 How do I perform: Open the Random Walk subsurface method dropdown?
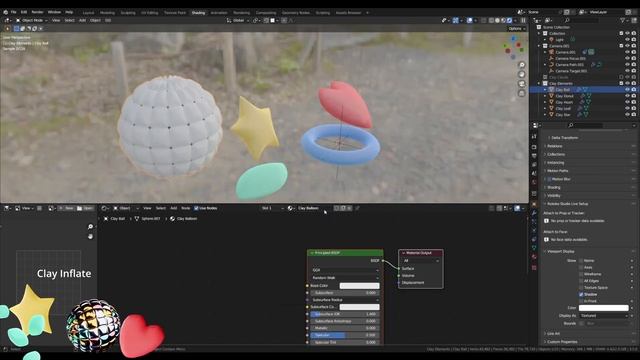point(345,278)
